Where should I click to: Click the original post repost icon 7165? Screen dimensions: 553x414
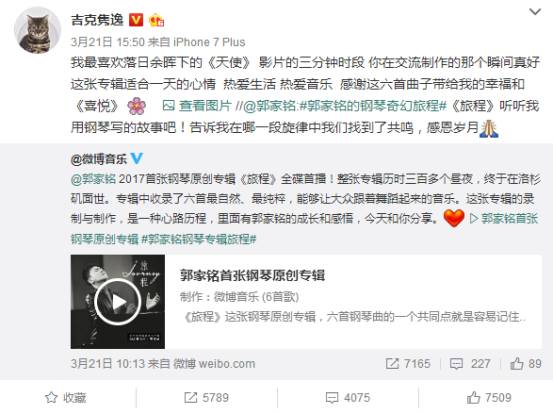point(408,364)
